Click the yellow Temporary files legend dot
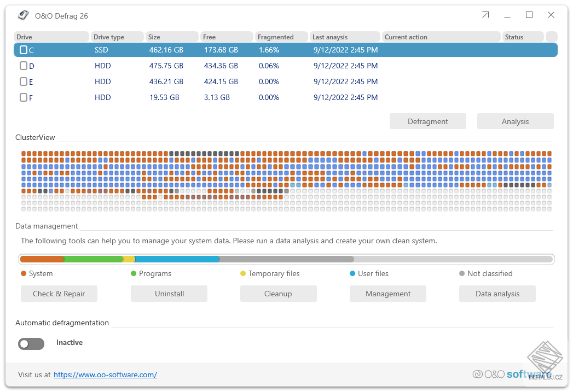 pyautogui.click(x=243, y=273)
